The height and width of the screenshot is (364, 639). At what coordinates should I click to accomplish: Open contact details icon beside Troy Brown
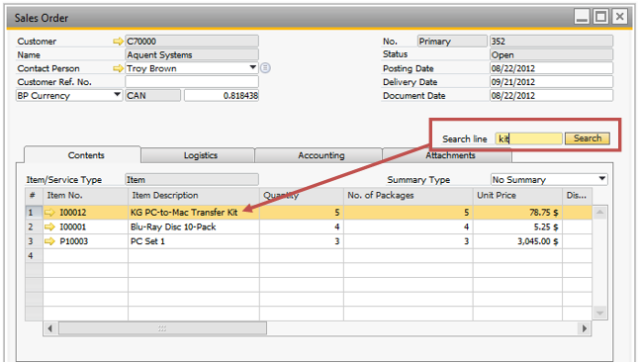click(265, 68)
